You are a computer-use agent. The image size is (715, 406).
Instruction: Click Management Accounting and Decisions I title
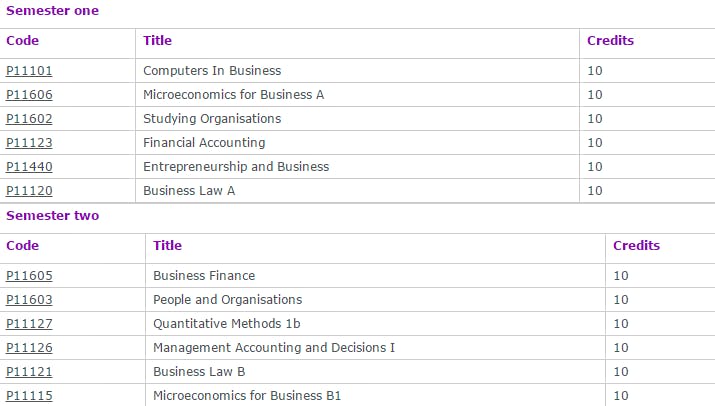(274, 348)
